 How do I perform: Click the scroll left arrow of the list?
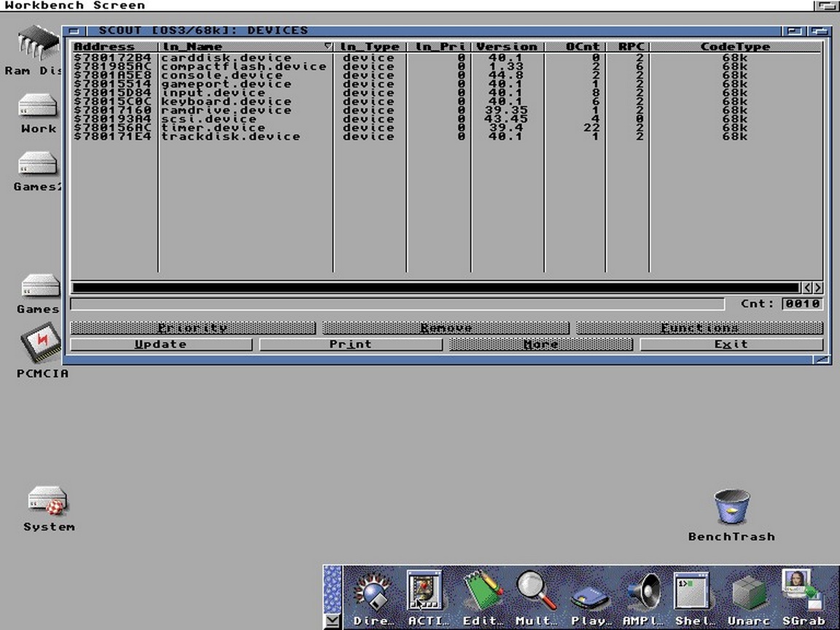[808, 288]
